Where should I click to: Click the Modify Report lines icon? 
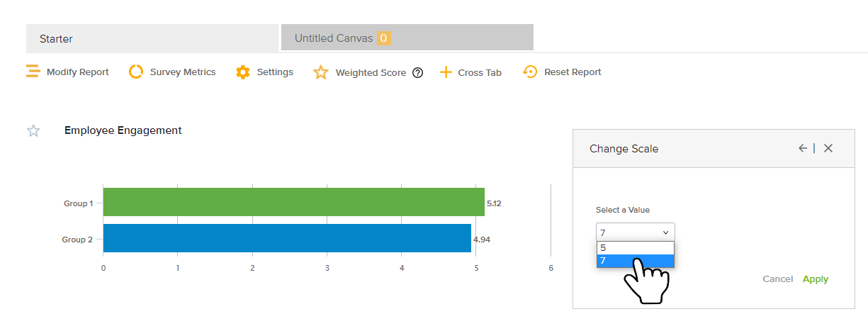click(x=33, y=72)
